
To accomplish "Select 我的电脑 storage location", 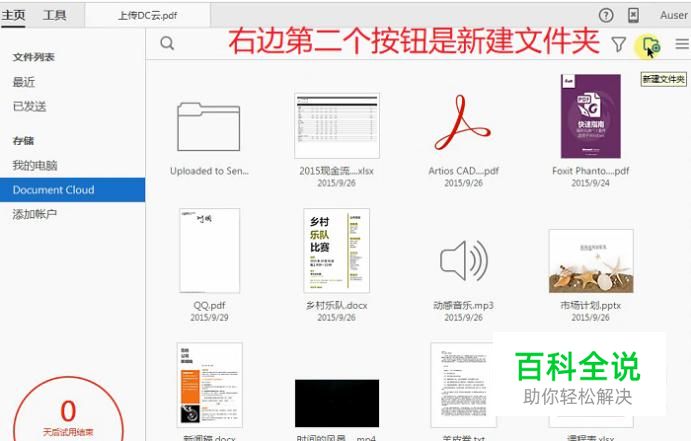I will (35, 166).
